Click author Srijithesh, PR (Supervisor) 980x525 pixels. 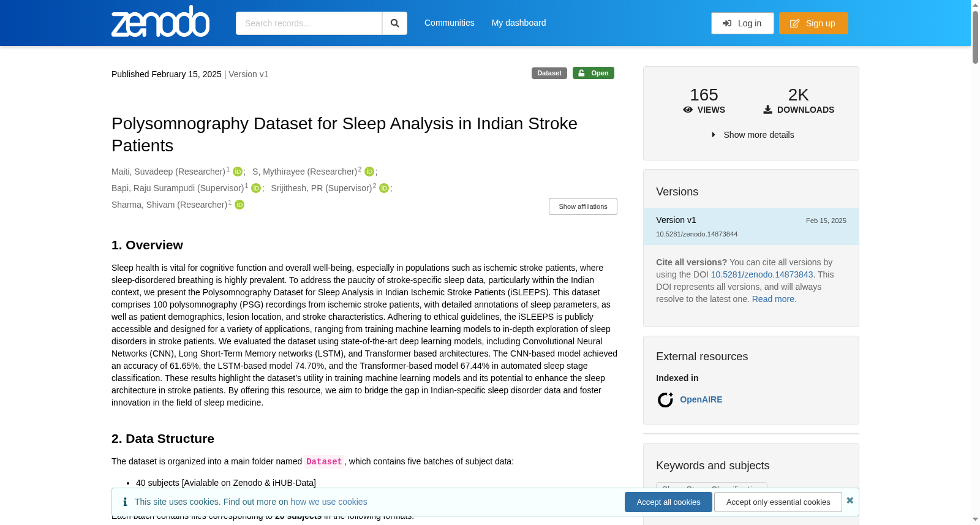click(x=322, y=188)
